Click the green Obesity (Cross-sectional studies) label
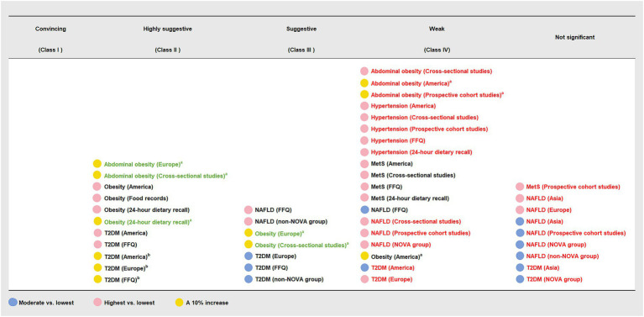 click(302, 245)
